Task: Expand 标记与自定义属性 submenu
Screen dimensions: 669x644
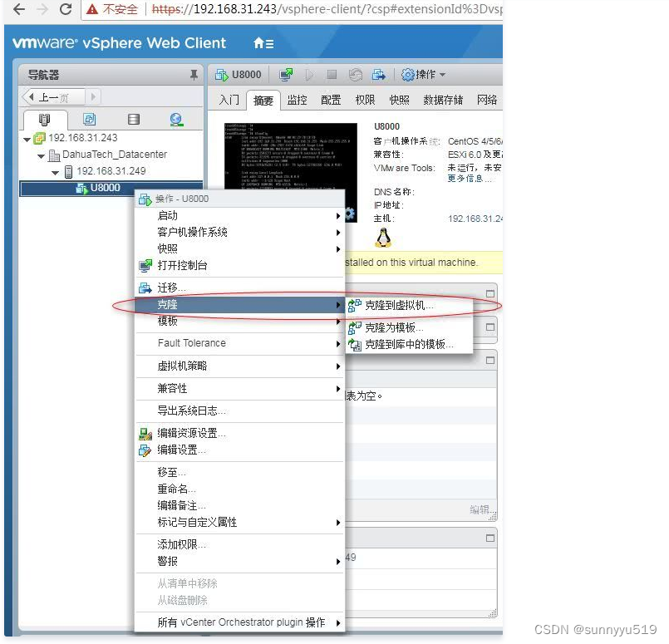Action: [x=239, y=523]
